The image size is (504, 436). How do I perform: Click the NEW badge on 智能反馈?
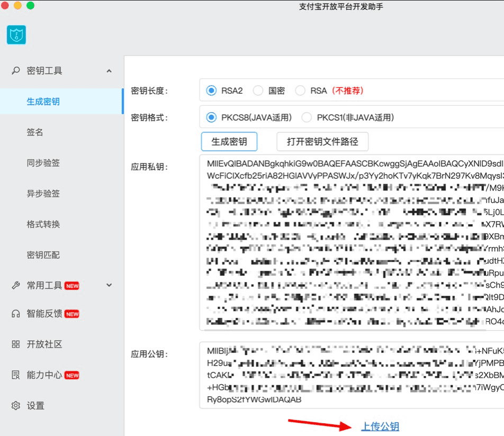tap(72, 314)
